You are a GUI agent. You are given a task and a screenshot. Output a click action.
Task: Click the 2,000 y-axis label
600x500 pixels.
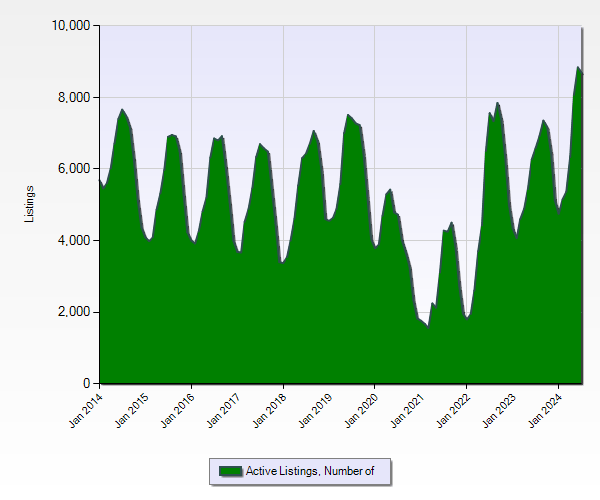tap(73, 312)
